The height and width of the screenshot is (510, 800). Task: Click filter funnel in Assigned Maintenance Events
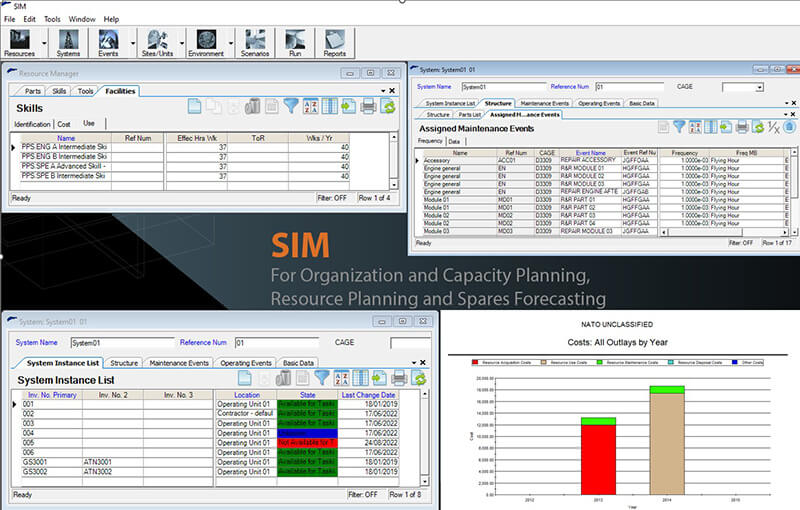coord(679,127)
